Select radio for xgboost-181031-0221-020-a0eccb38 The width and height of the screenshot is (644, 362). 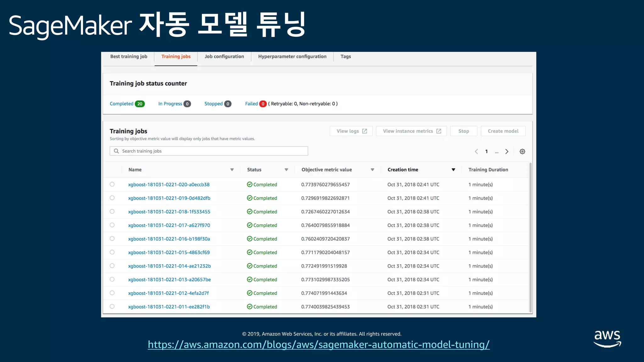pos(112,184)
